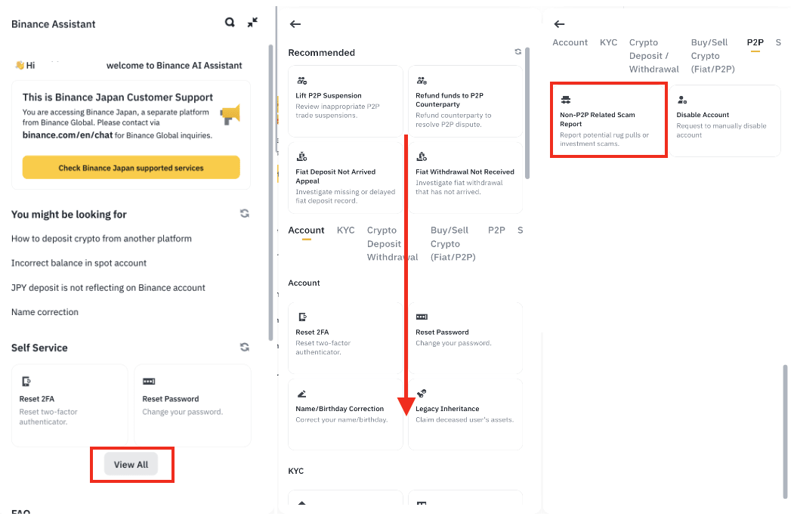Refresh the 'You might be looking for' suggestions
The height and width of the screenshot is (532, 794).
click(245, 213)
